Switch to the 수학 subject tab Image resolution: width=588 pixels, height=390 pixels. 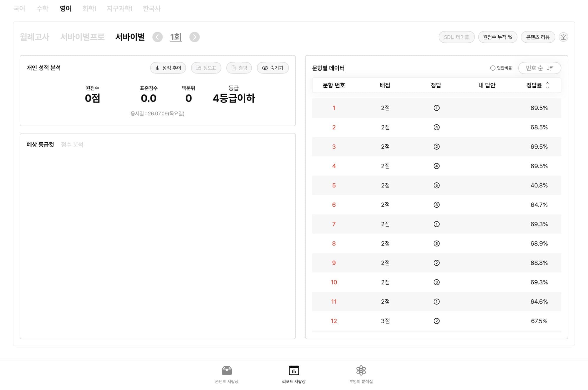(42, 9)
